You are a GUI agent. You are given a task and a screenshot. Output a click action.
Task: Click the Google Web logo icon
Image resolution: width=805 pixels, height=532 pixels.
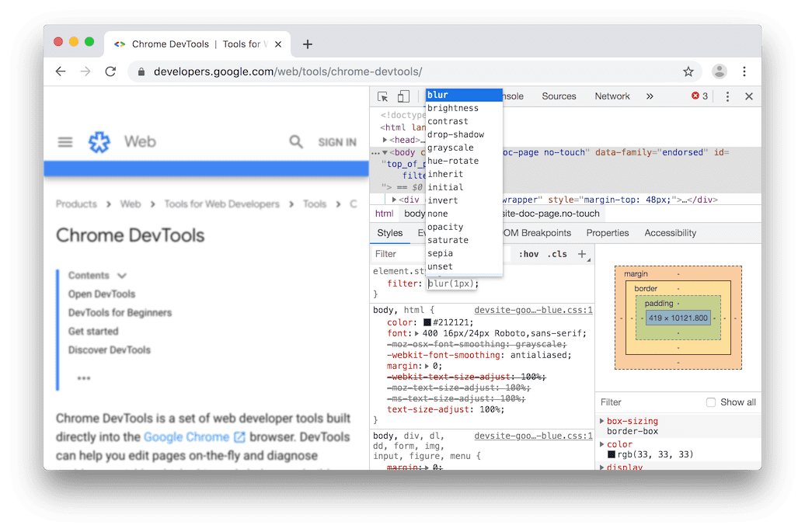click(99, 142)
